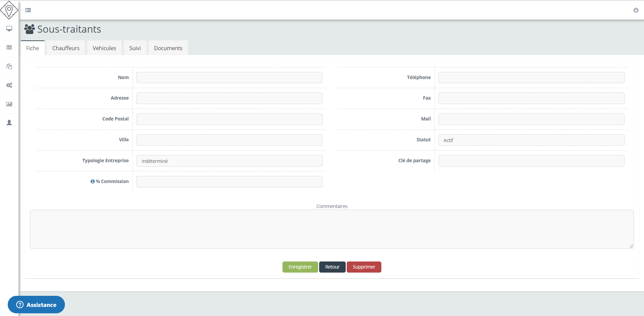Open the Assistance help button
The image size is (644, 316).
(x=36, y=305)
